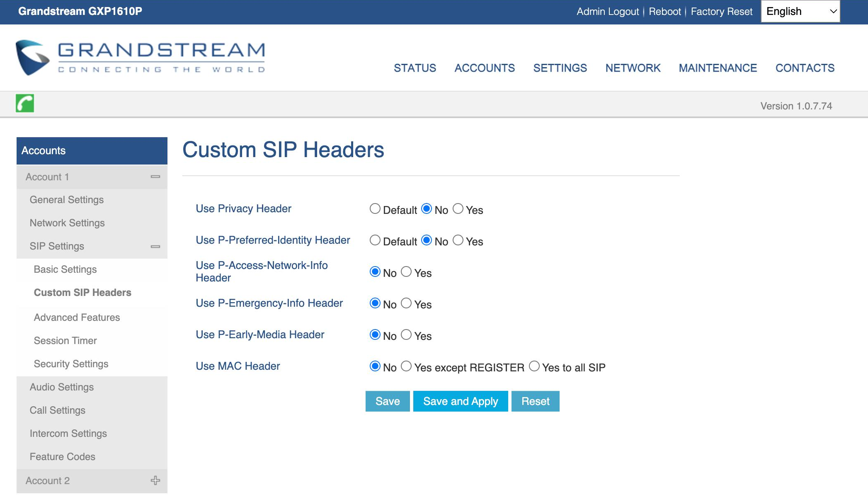The image size is (868, 504).
Task: Click the green phone handset icon
Action: 25,103
